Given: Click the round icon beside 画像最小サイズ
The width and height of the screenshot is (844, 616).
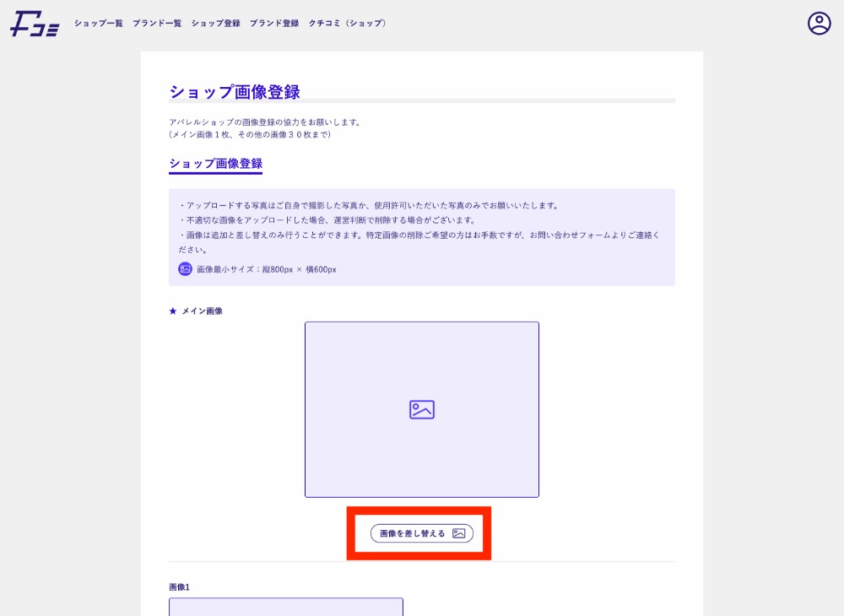Looking at the screenshot, I should click(185, 269).
